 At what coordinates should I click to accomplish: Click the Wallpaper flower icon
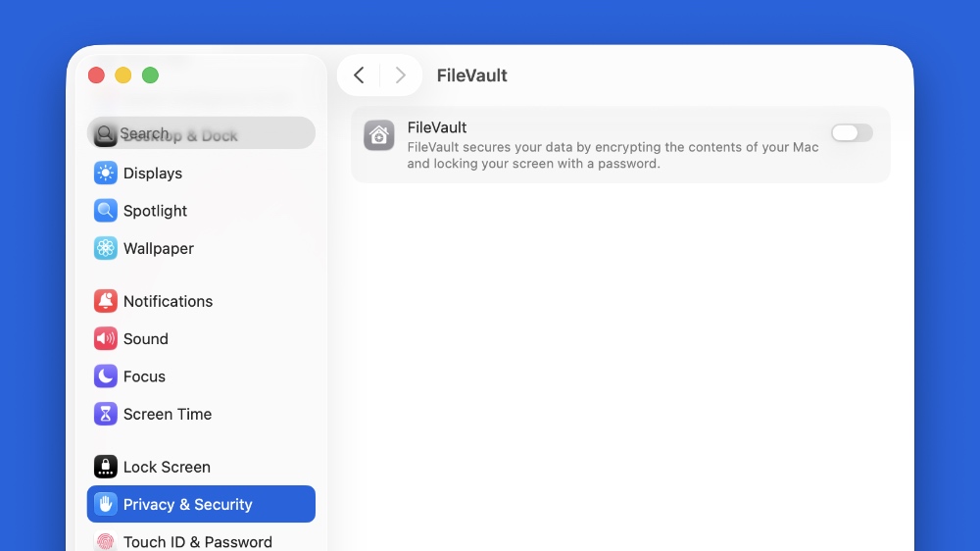coord(105,248)
